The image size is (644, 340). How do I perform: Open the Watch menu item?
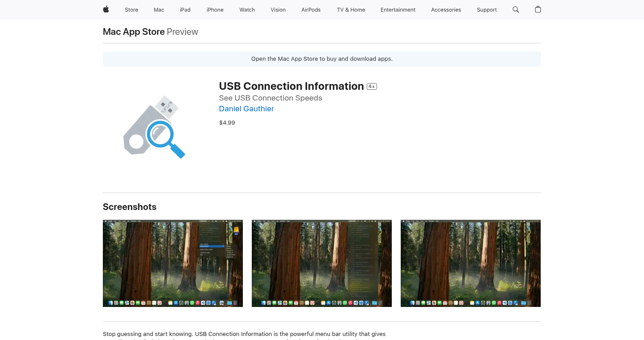pyautogui.click(x=247, y=10)
